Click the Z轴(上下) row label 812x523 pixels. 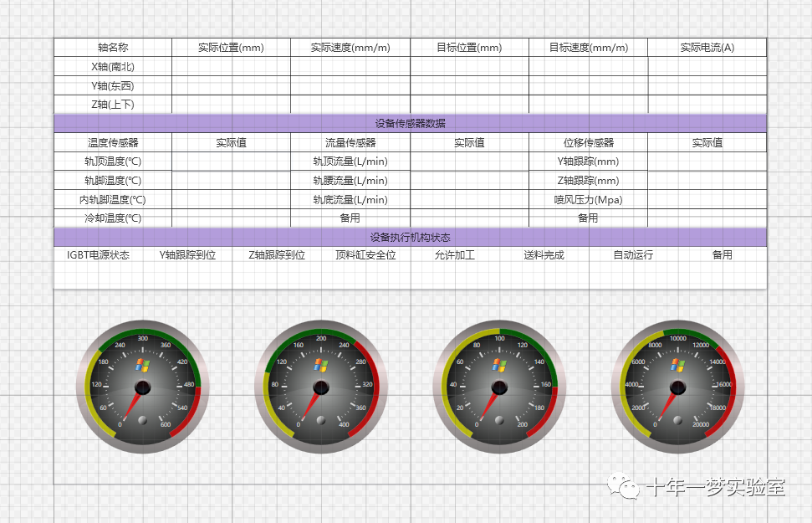coord(113,105)
